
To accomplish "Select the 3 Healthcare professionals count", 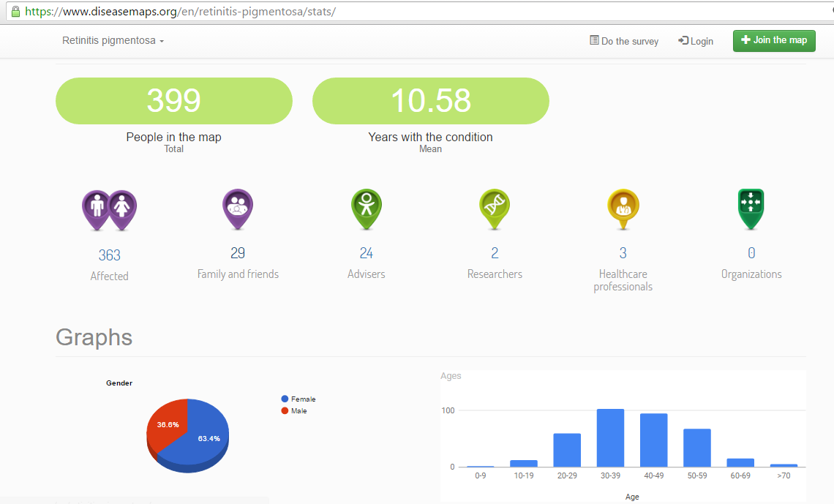I will tap(623, 253).
